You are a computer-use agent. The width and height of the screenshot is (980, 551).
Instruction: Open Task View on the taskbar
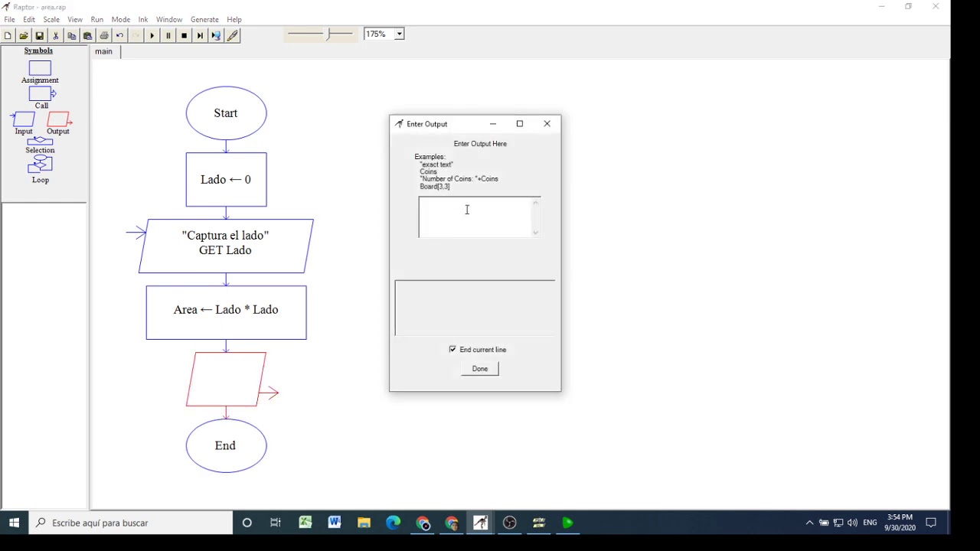(x=276, y=523)
